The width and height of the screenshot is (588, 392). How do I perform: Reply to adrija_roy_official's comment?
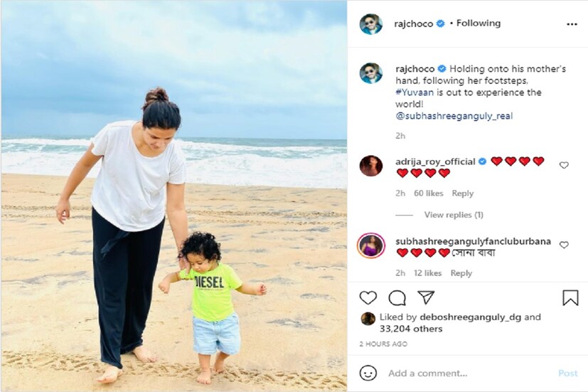(462, 194)
